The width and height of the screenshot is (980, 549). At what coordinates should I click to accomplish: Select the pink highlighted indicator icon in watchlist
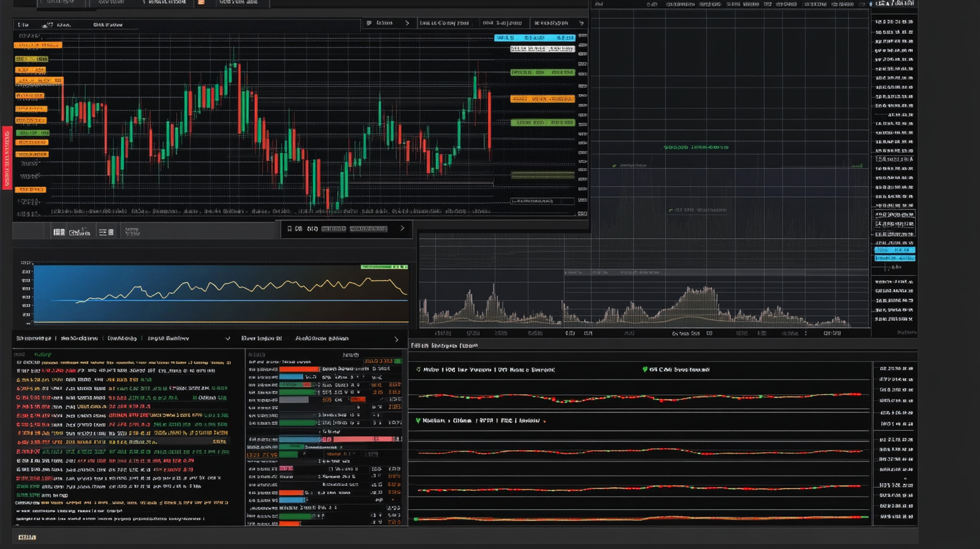285,468
